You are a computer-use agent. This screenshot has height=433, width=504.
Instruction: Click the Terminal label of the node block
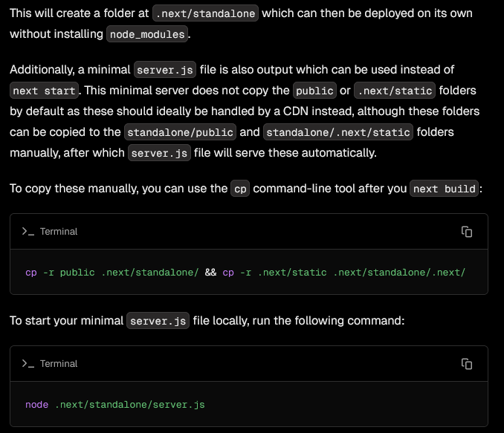click(x=59, y=364)
